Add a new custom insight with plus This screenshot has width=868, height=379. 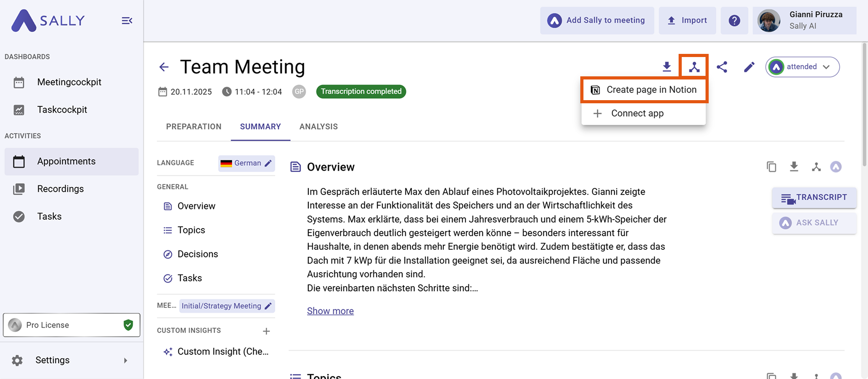pyautogui.click(x=266, y=331)
